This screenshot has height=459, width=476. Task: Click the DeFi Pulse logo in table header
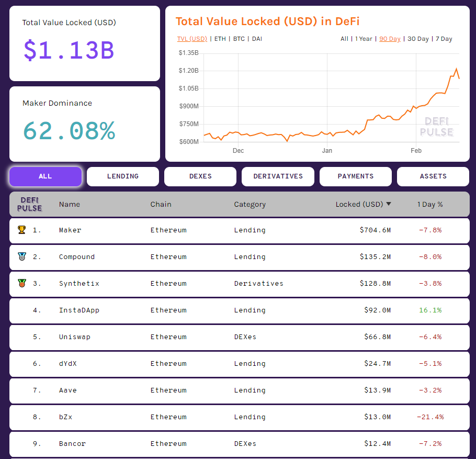pyautogui.click(x=30, y=204)
